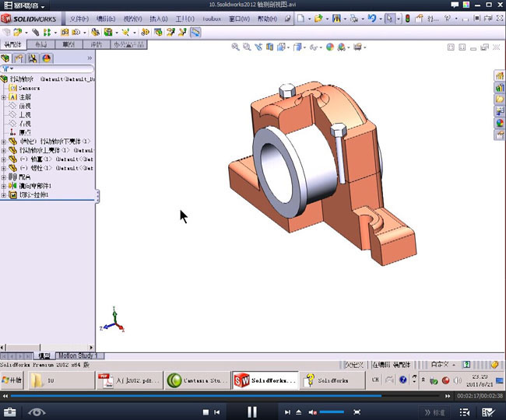This screenshot has width=506, height=420.
Task: Open the 编辑(E) Edit menu
Action: [x=106, y=19]
